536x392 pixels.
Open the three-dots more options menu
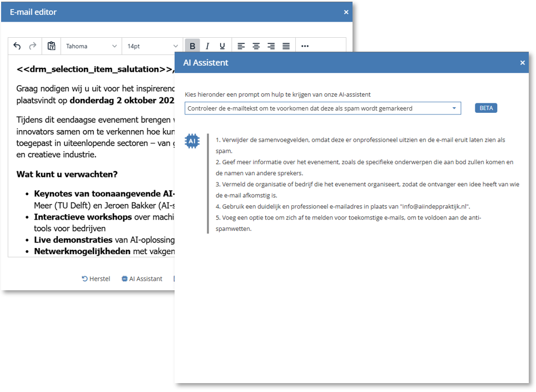[x=305, y=46]
